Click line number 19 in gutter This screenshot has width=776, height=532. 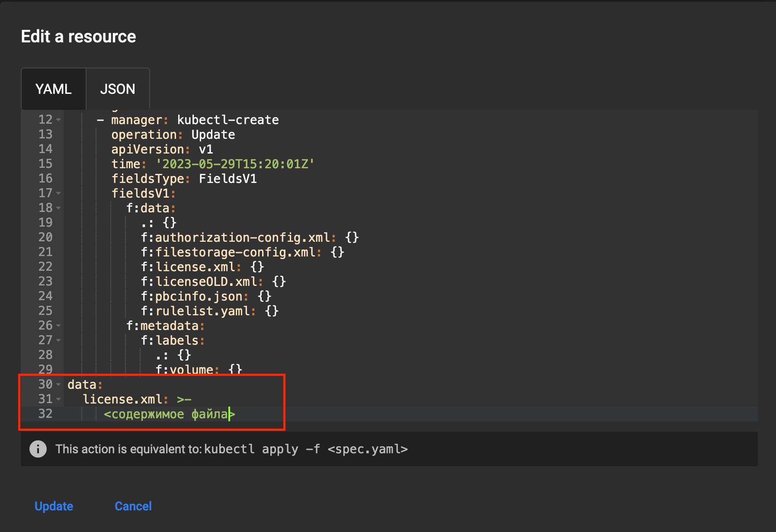[x=45, y=223]
